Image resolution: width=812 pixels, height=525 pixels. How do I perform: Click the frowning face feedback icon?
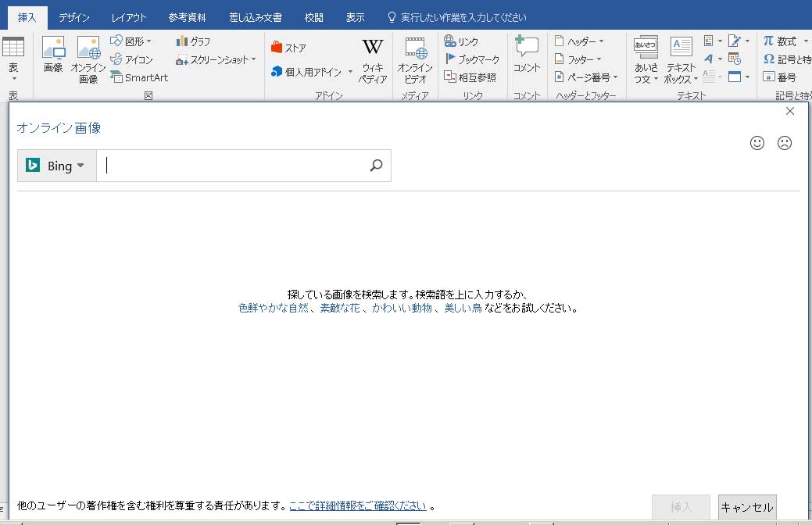coord(784,143)
